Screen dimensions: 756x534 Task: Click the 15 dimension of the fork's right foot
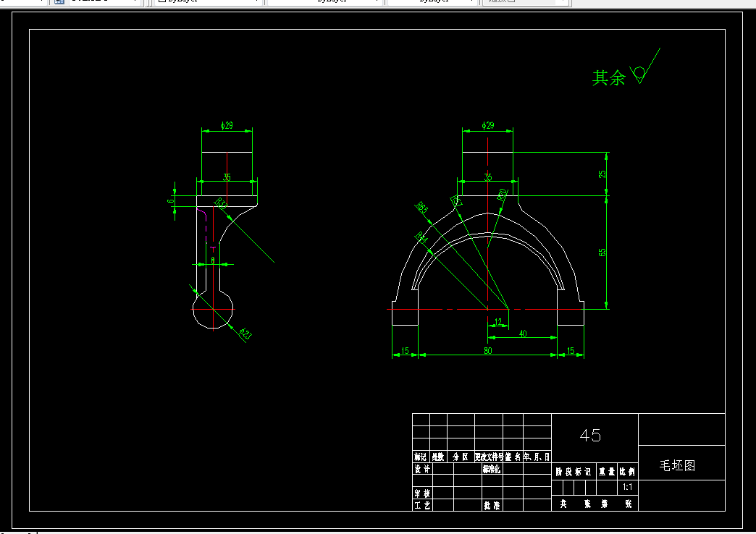tap(571, 351)
